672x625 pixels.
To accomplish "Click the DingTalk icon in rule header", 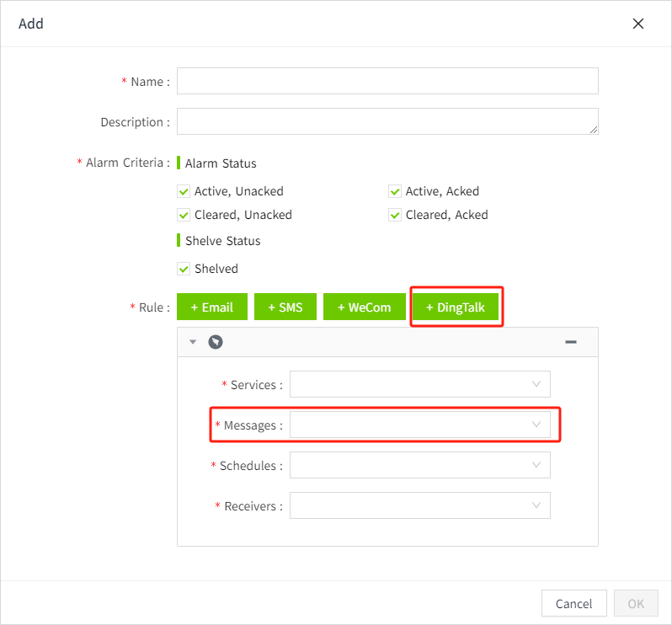I will (216, 342).
